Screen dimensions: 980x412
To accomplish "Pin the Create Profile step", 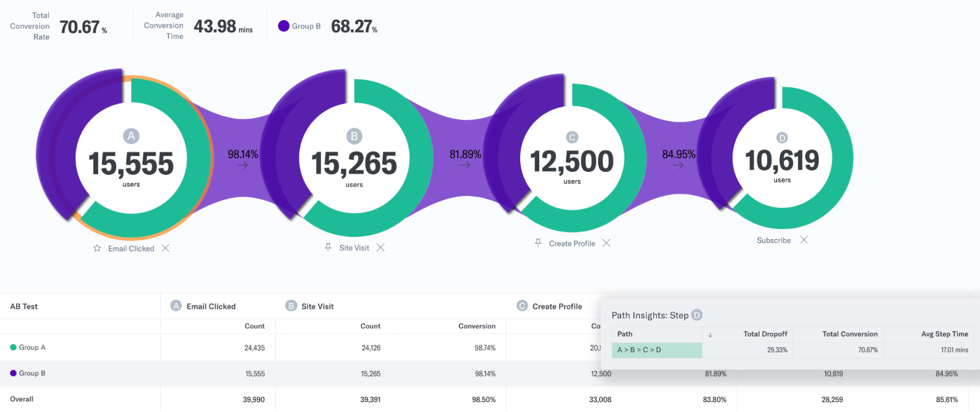I will 538,243.
